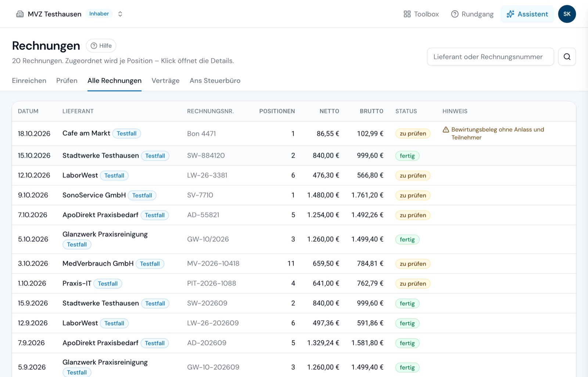
Task: Select the SonoService GmbH row
Action: (294, 195)
